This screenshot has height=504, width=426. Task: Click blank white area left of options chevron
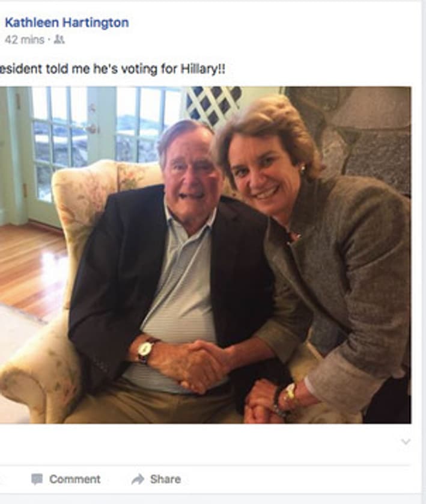[199, 441]
